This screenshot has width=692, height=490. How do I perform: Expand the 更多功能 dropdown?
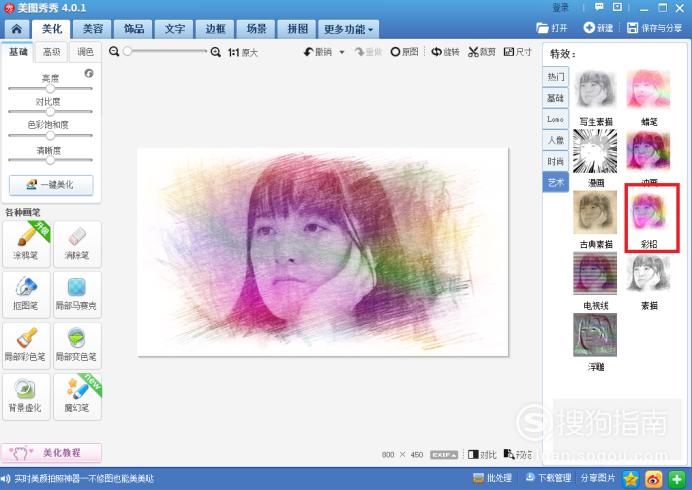(x=348, y=29)
